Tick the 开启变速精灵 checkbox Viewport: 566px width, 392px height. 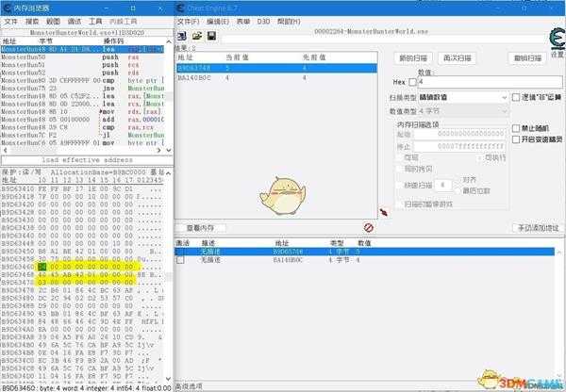tap(516, 139)
